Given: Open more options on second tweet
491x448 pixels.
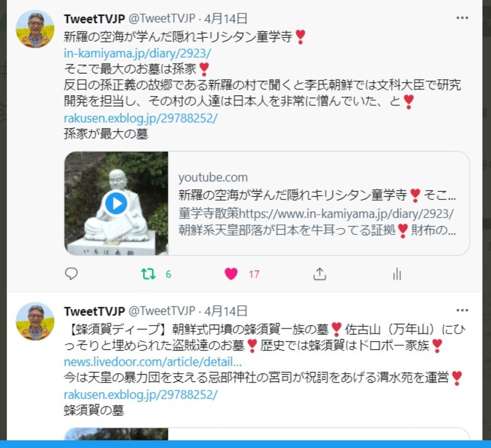Looking at the screenshot, I should 462,310.
